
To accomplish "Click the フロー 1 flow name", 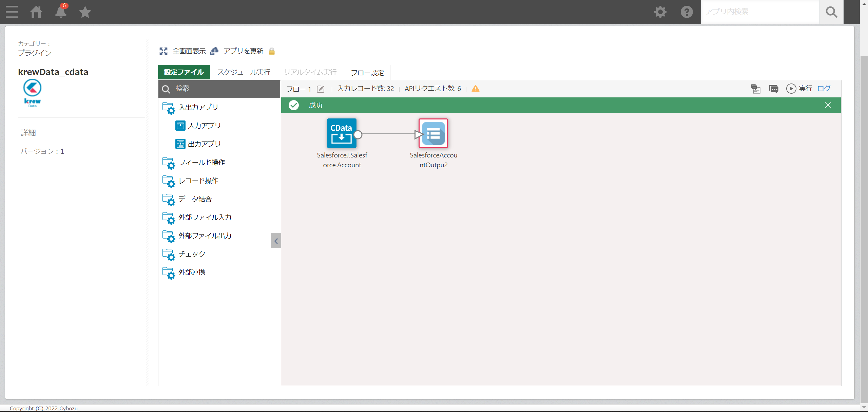I will 298,89.
